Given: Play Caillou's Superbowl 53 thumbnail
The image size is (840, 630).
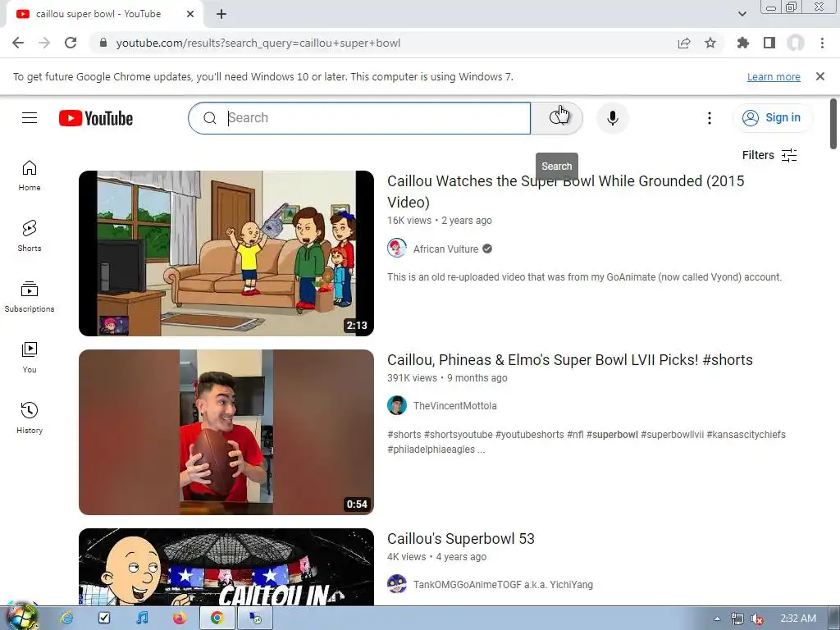Looking at the screenshot, I should tap(226, 567).
